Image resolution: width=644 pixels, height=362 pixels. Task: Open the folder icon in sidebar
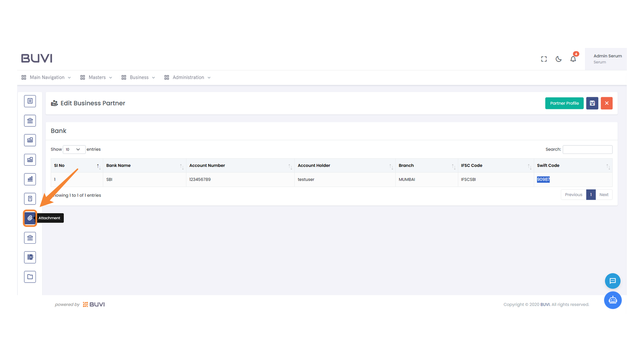tap(30, 277)
